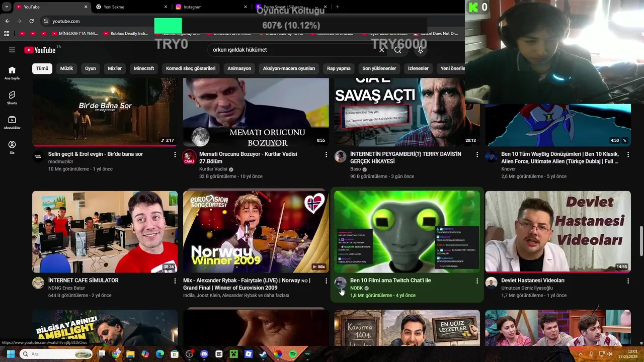The height and width of the screenshot is (362, 644).
Task: Open options menu for Bir'de bana sor video
Action: point(175,154)
